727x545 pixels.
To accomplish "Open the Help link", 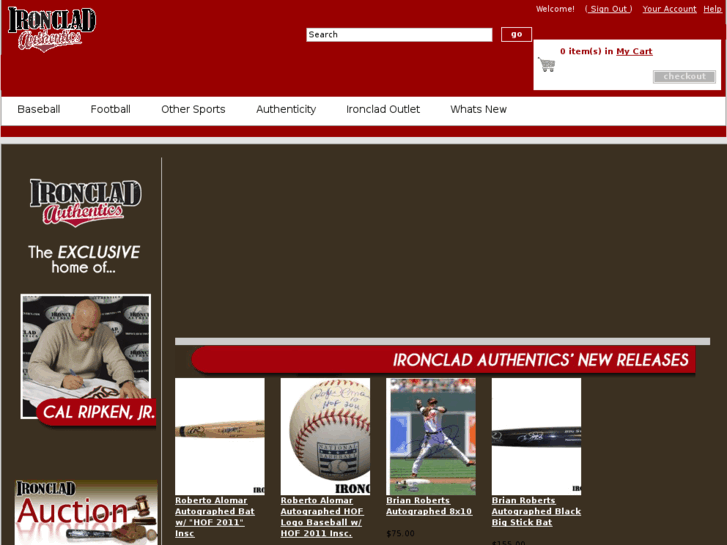I will tap(712, 9).
